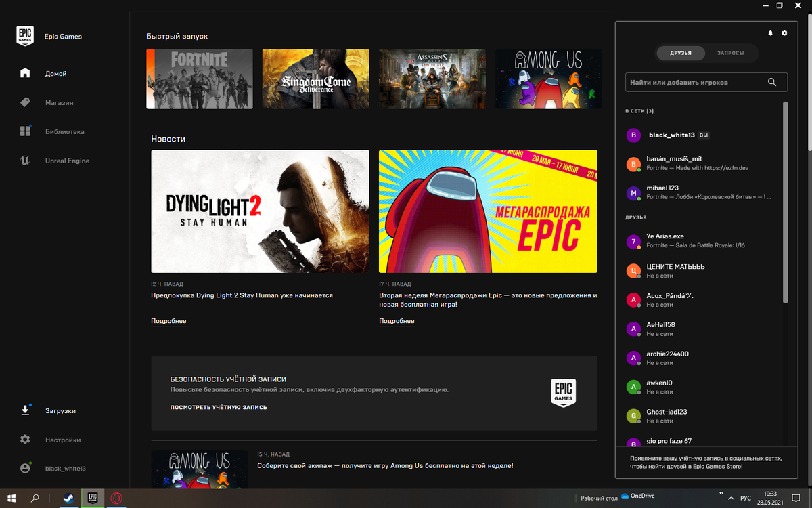The height and width of the screenshot is (508, 812).
Task: Click avatar of Acox_Pándá
Action: point(633,299)
